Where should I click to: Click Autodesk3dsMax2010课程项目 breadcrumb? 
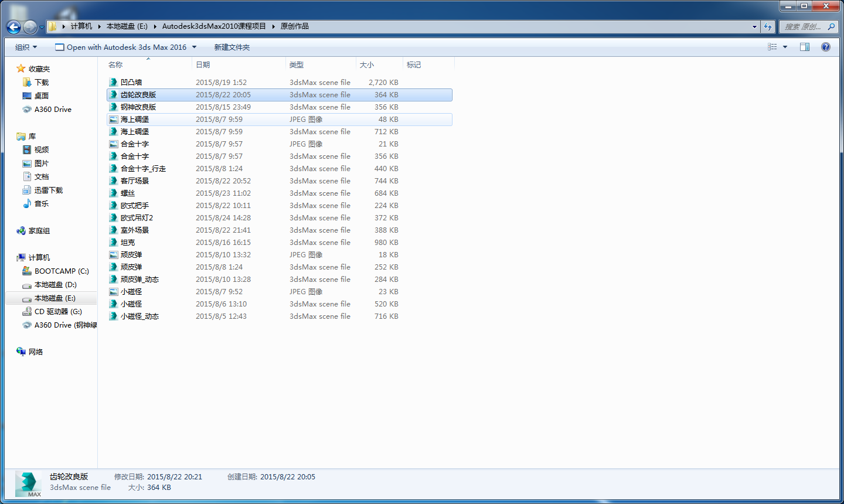point(214,26)
